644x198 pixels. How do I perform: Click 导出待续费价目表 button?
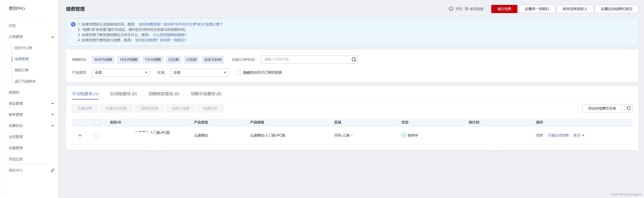click(602, 108)
